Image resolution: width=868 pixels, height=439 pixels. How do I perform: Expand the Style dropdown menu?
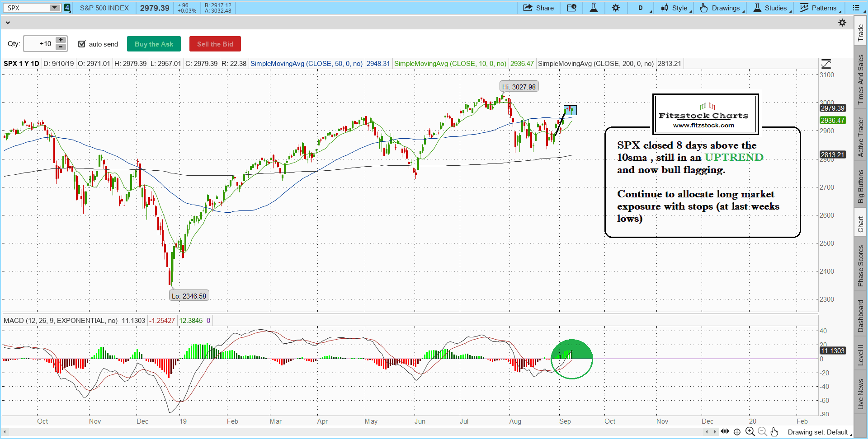click(x=676, y=8)
